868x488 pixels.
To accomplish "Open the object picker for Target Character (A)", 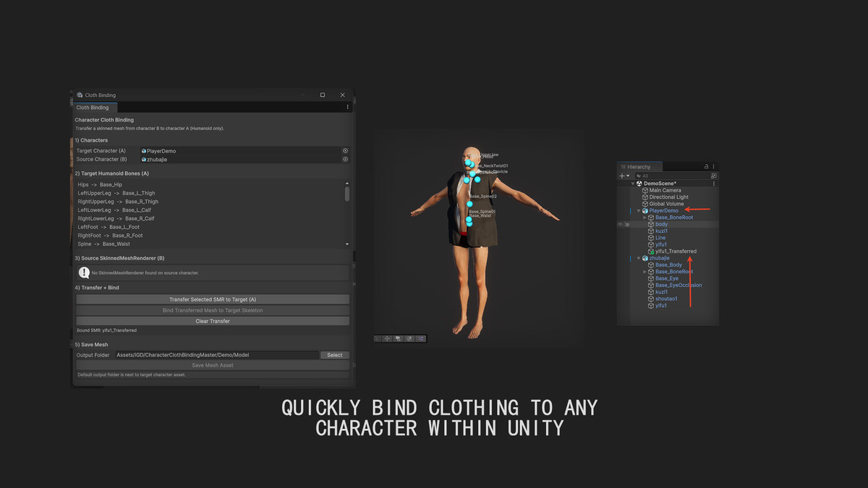I will [345, 150].
